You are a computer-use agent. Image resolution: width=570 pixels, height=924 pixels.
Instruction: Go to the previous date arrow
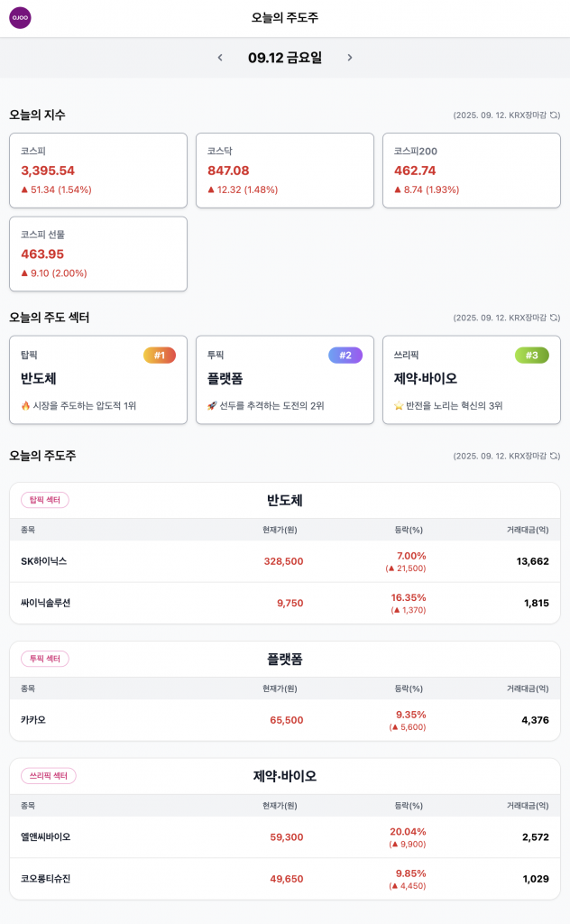pos(220,58)
